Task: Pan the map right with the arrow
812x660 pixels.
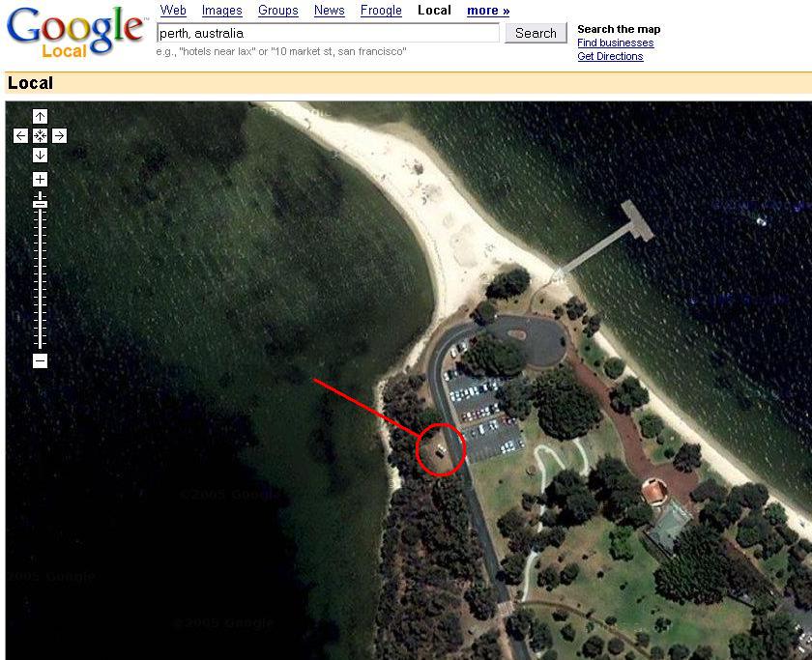Action: tap(60, 135)
